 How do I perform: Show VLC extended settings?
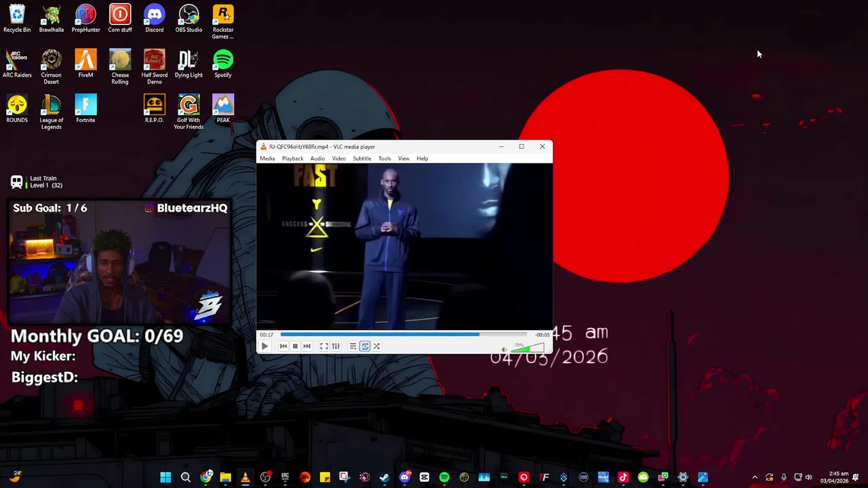[x=336, y=346]
